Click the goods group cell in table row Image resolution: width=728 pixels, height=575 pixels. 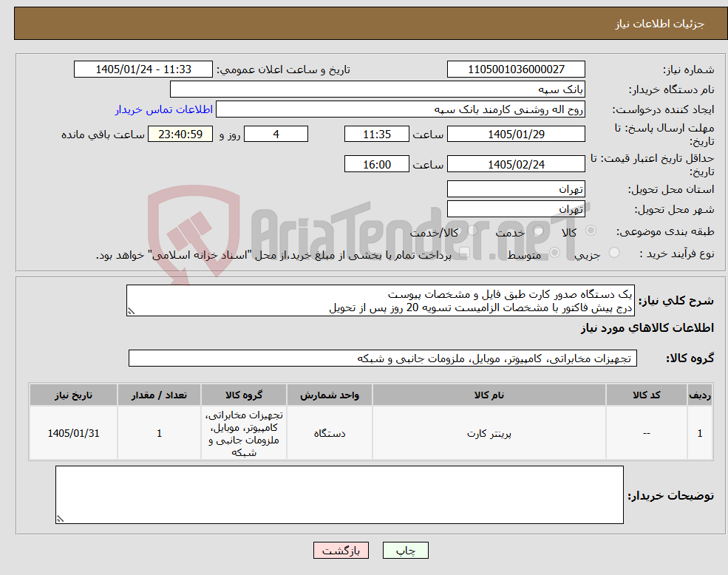[244, 433]
